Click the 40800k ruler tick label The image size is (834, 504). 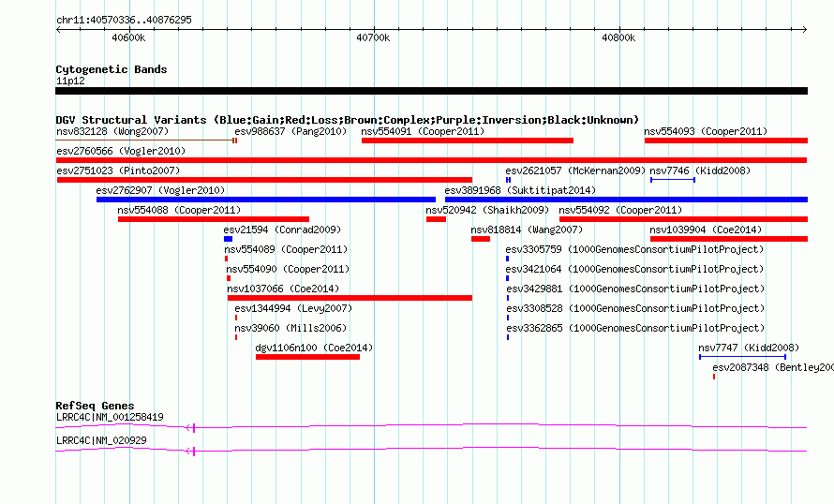(x=618, y=37)
